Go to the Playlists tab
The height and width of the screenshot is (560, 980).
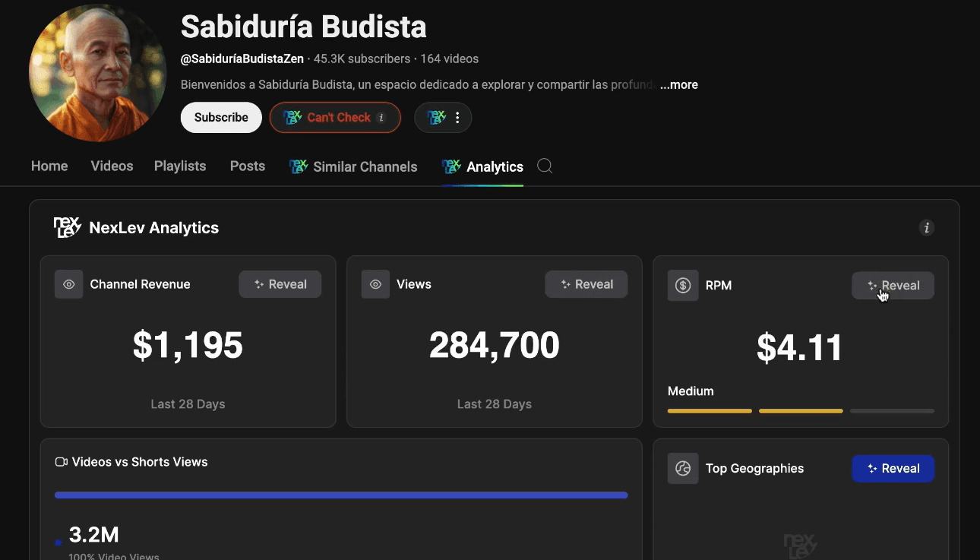tap(180, 166)
